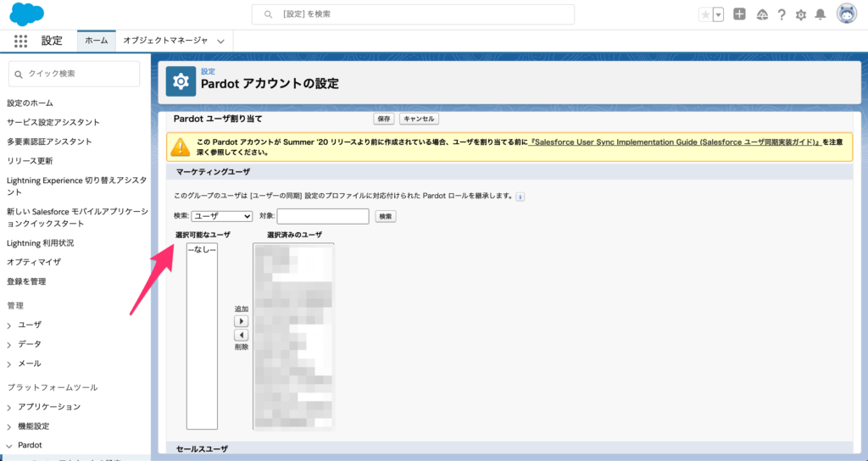Click the 選択済みのユーザ list box
868x461 pixels.
293,336
